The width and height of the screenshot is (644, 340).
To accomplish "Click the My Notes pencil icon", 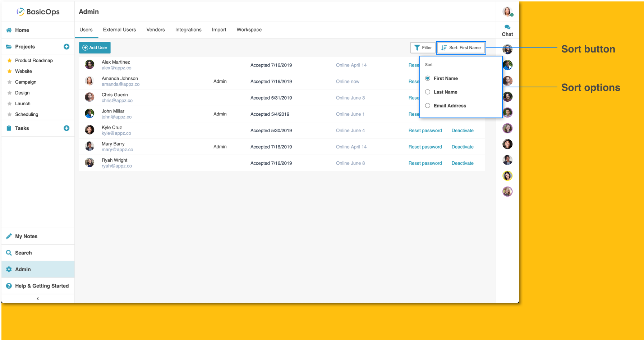I will (x=9, y=236).
